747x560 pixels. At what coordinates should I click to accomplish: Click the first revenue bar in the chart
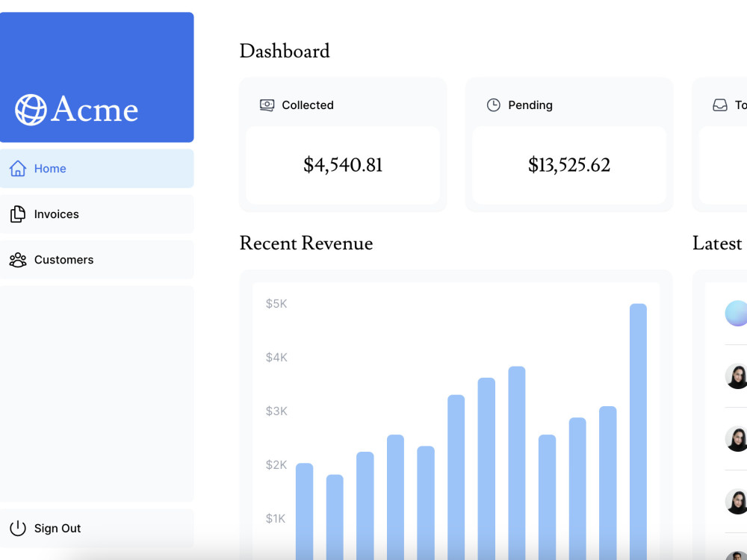click(305, 511)
